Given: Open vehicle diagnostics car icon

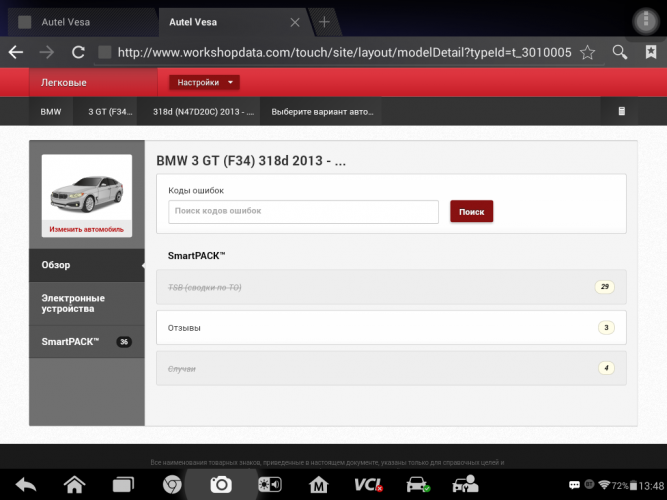Looking at the screenshot, I should (x=418, y=485).
